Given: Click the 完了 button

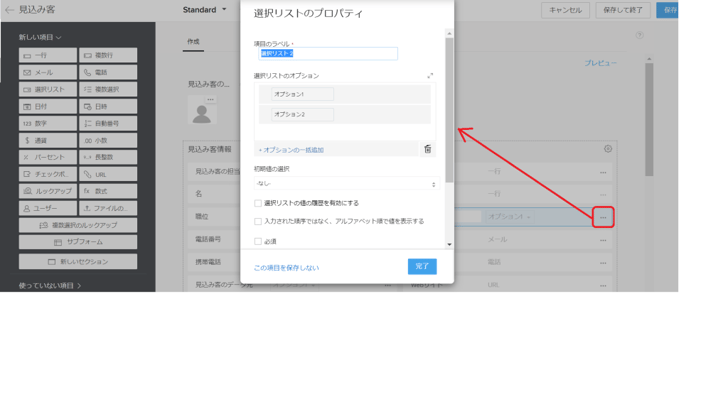Looking at the screenshot, I should pos(421,266).
